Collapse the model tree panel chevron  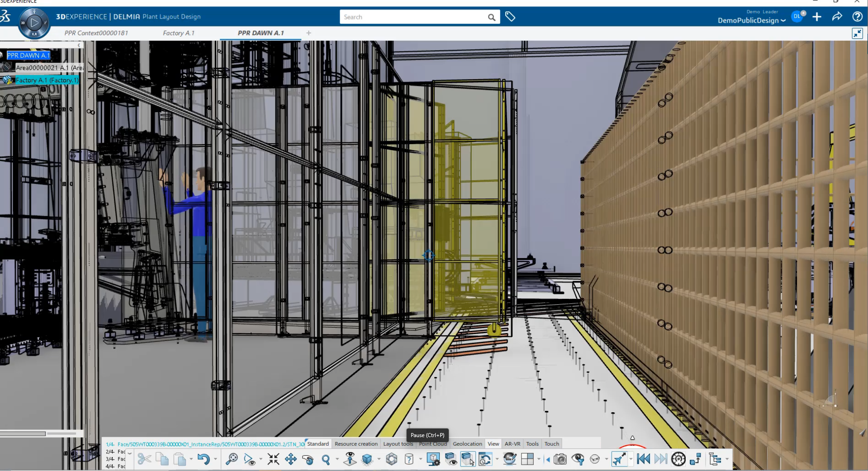[x=79, y=45]
